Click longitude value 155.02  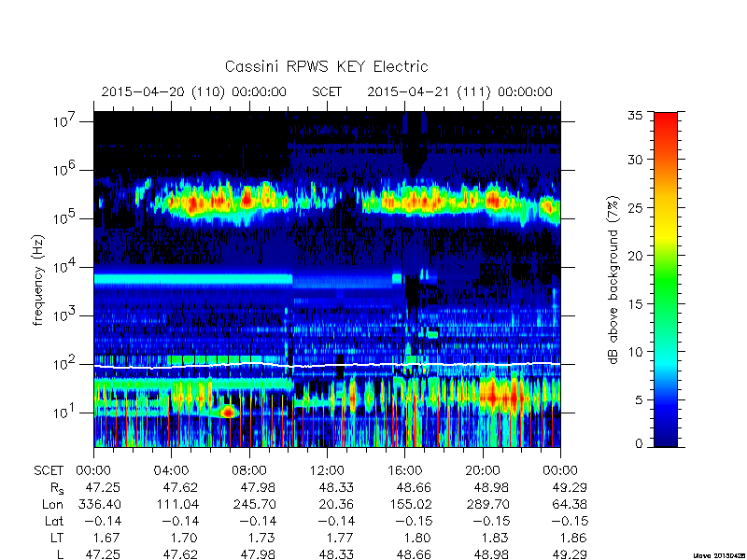(x=410, y=504)
